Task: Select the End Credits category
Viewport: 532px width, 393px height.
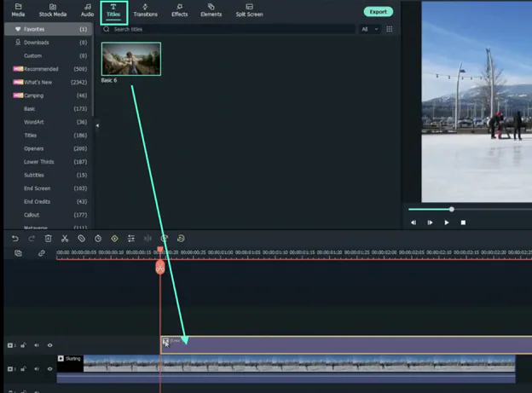Action: click(x=48, y=201)
